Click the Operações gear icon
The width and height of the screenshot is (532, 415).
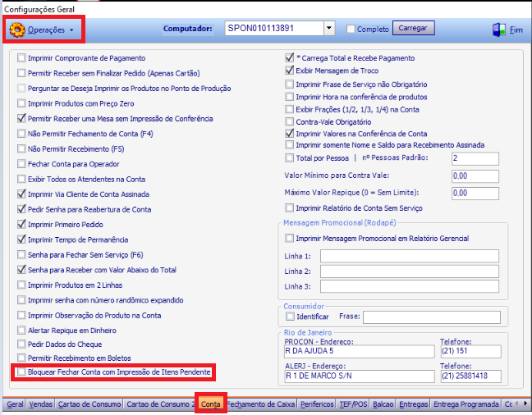[17, 30]
